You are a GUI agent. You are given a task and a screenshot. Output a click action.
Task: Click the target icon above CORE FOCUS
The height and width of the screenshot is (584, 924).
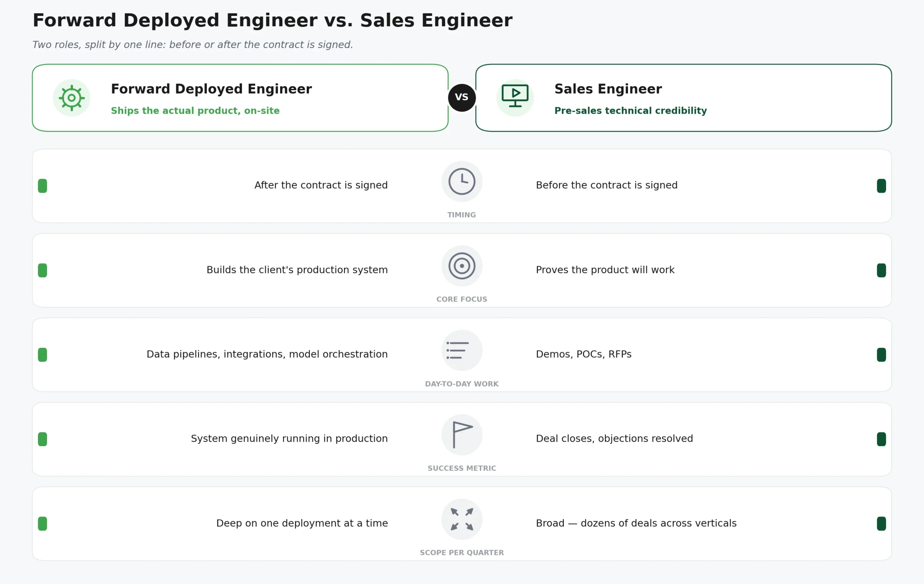(x=462, y=266)
